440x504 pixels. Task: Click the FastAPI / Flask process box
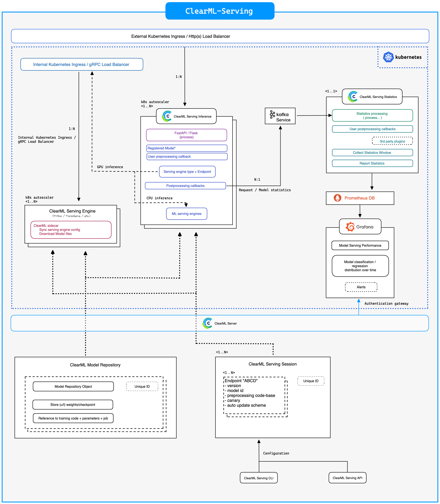(x=186, y=135)
